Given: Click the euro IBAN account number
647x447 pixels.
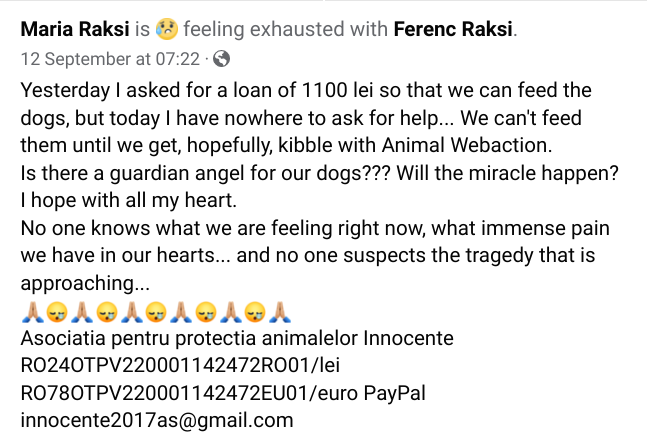Looking at the screenshot, I should pos(164,393).
